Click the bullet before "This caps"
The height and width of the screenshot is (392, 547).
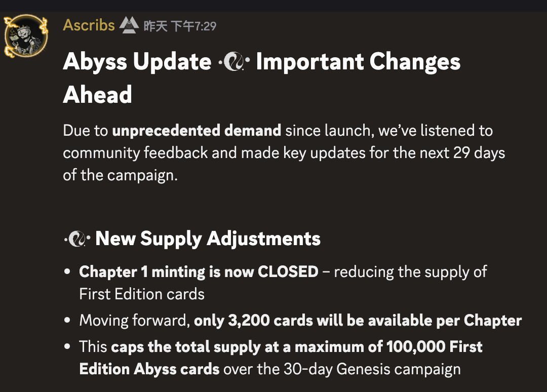67,347
